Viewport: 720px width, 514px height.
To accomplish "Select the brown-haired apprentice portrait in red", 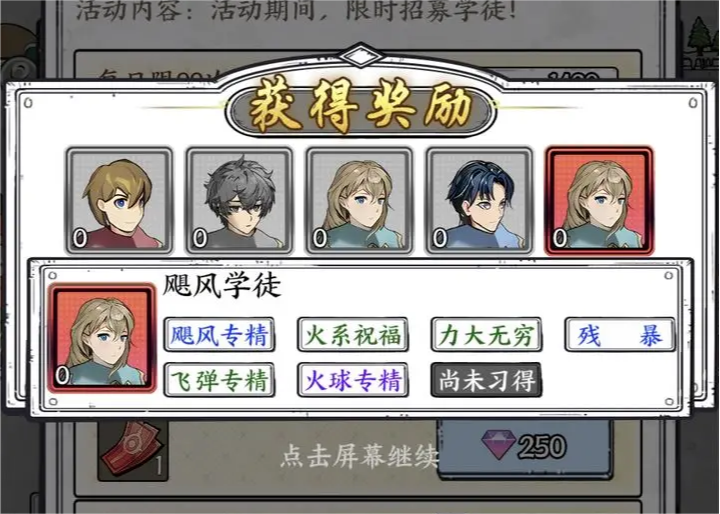I will (x=119, y=201).
